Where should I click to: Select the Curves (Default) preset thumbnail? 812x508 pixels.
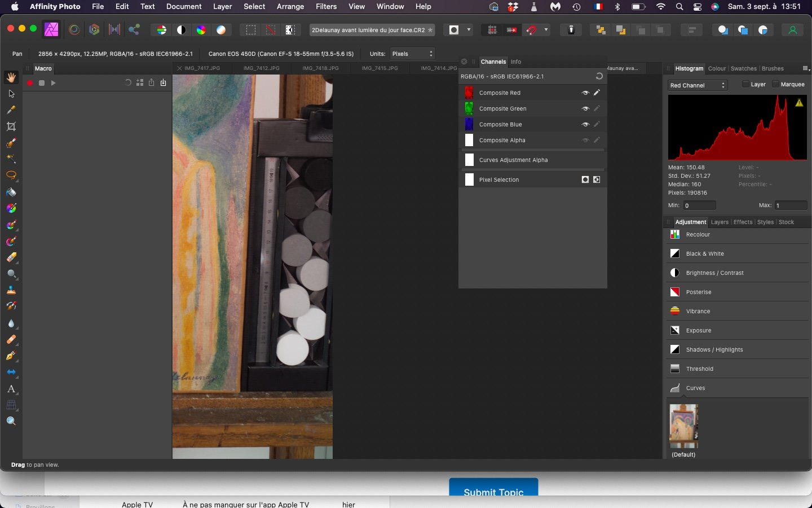[x=683, y=426]
